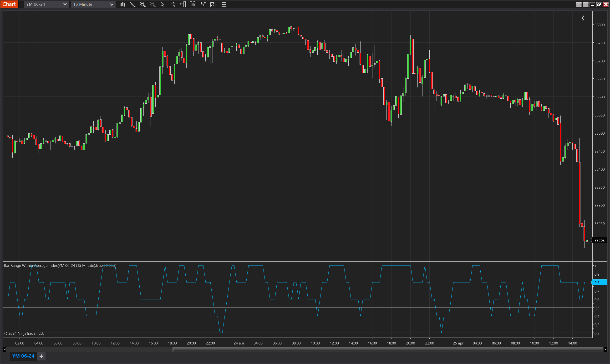Click the 0,2 indicator axis label
Viewport: 610px width, 364px height.
point(597,333)
